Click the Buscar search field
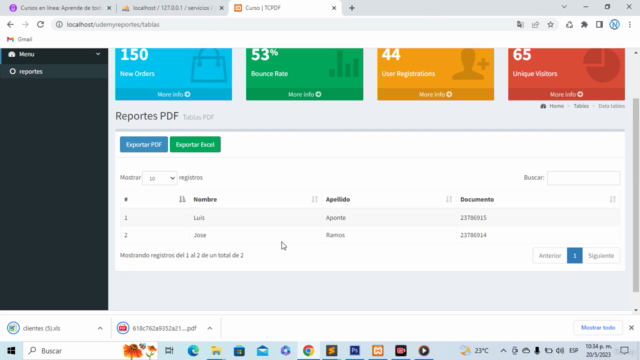Viewport: 640px width, 360px height. point(583,178)
